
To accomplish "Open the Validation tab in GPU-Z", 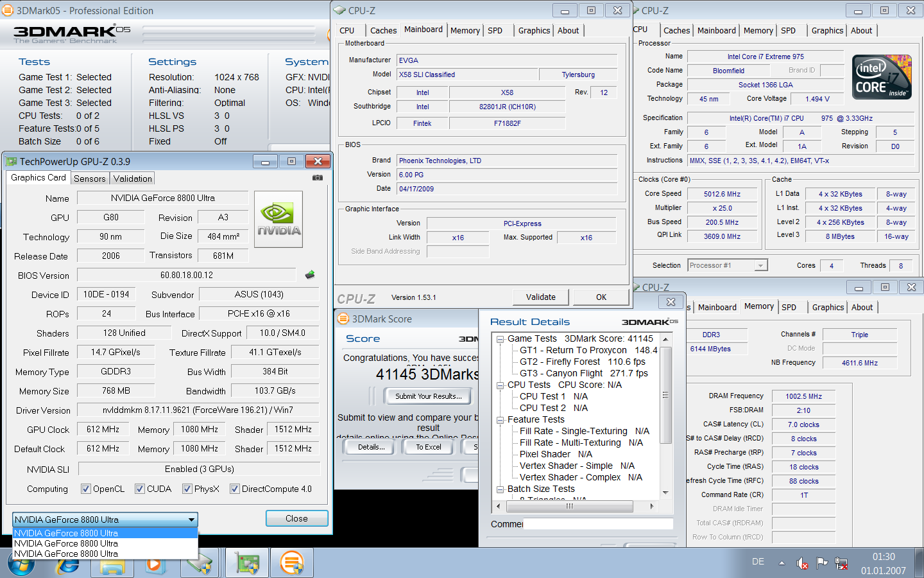I will tap(133, 179).
